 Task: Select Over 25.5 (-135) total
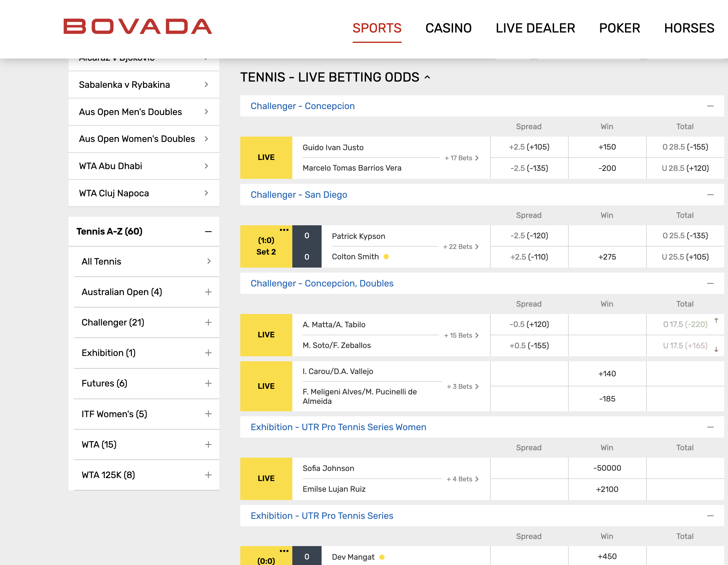pyautogui.click(x=685, y=236)
